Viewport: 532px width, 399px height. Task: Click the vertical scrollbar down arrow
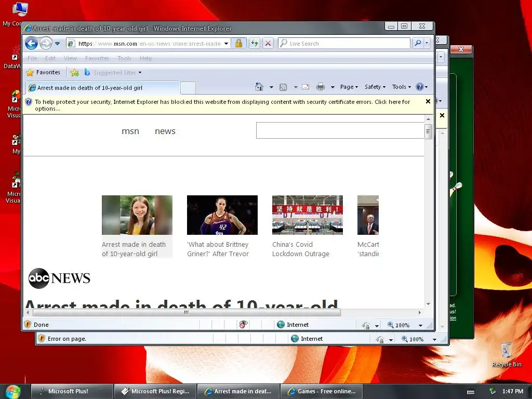click(428, 304)
